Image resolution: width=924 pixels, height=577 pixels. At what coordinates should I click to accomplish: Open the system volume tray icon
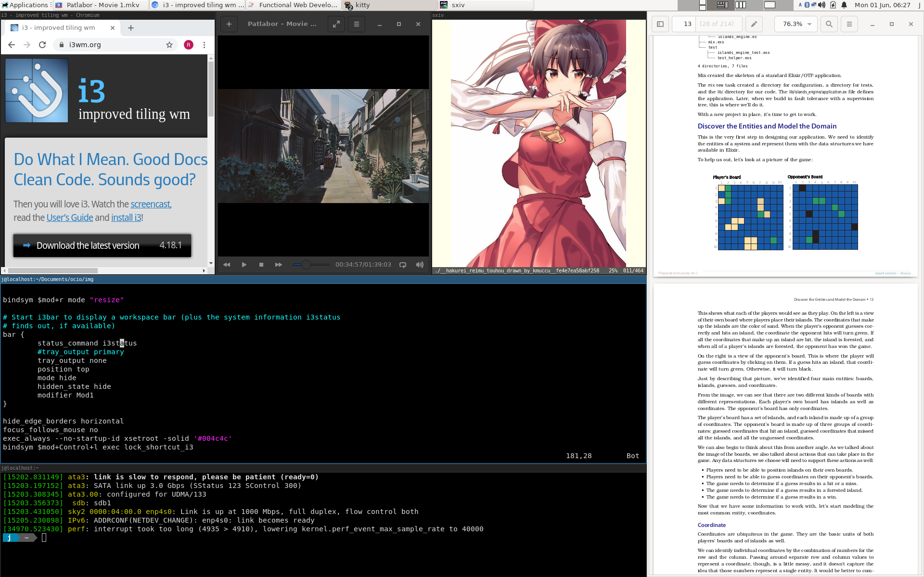tap(822, 5)
